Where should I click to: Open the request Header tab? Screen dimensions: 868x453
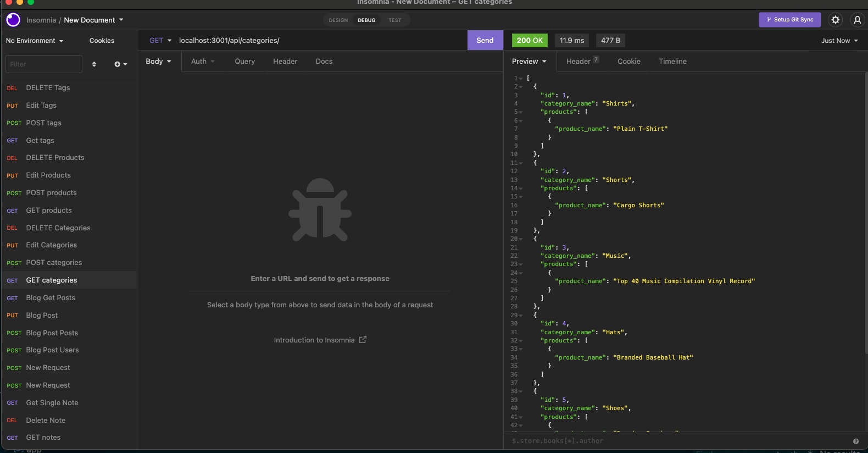click(x=285, y=62)
